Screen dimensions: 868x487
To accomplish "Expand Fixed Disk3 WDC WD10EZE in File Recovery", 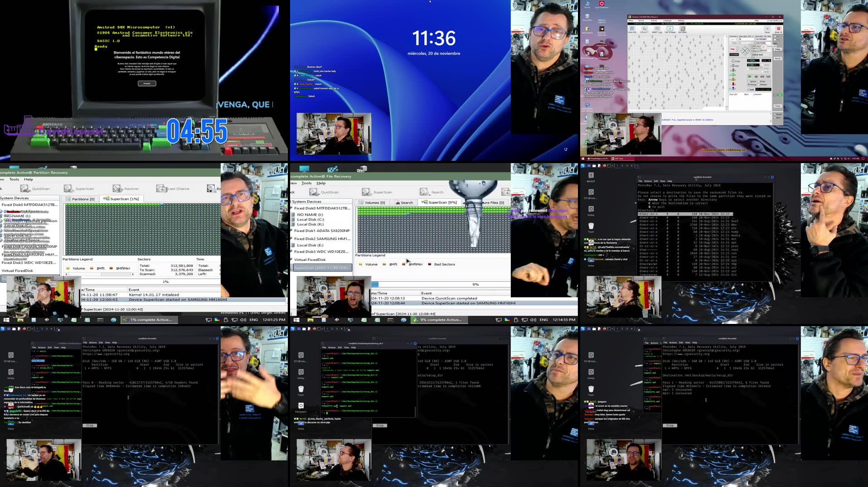I will point(291,251).
